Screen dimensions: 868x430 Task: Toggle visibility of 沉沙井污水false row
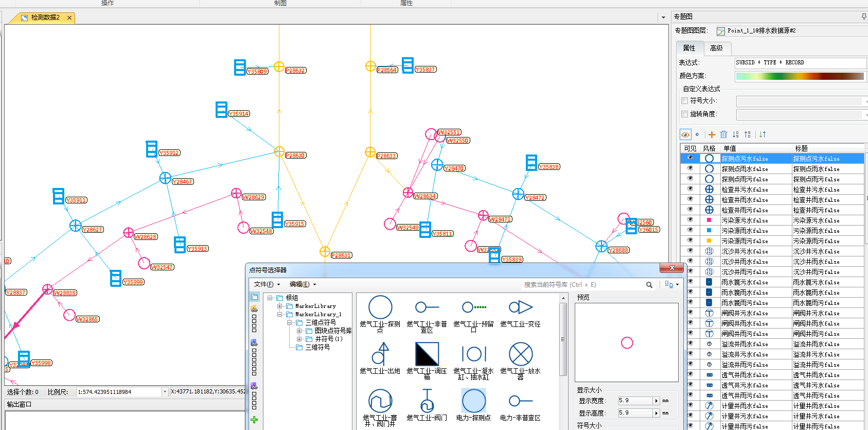[690, 251]
